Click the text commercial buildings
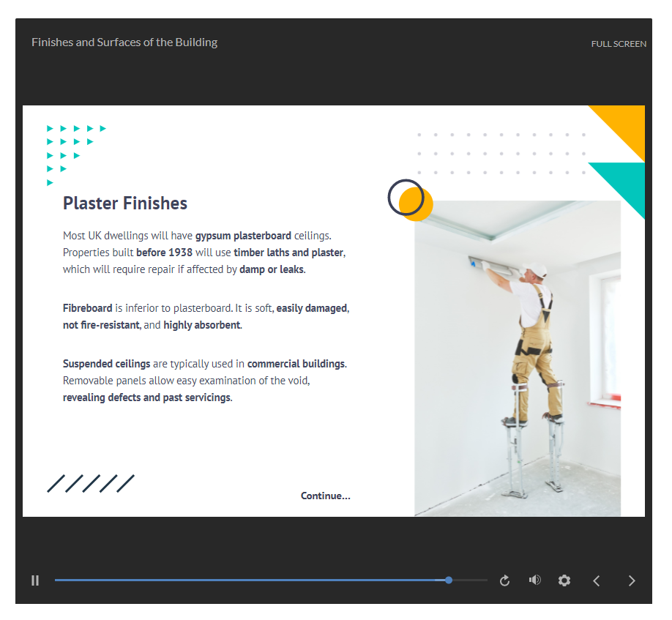This screenshot has height=620, width=672. (296, 364)
